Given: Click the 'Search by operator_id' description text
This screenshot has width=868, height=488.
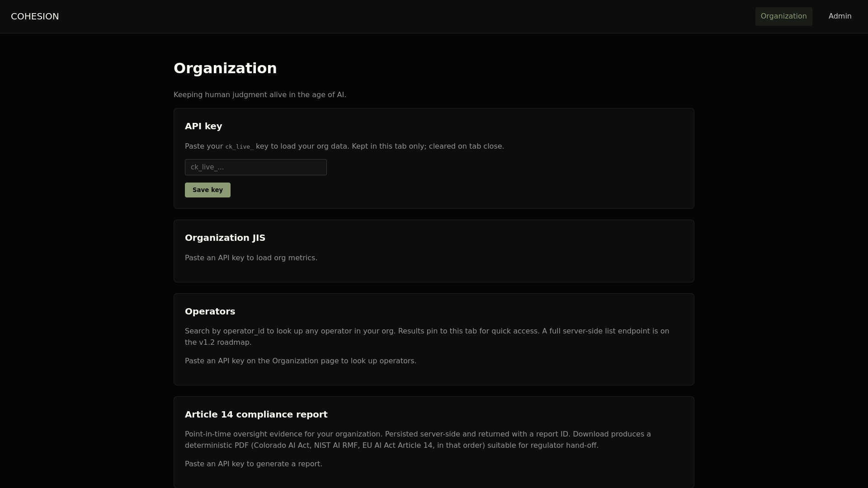Looking at the screenshot, I should pos(427,337).
